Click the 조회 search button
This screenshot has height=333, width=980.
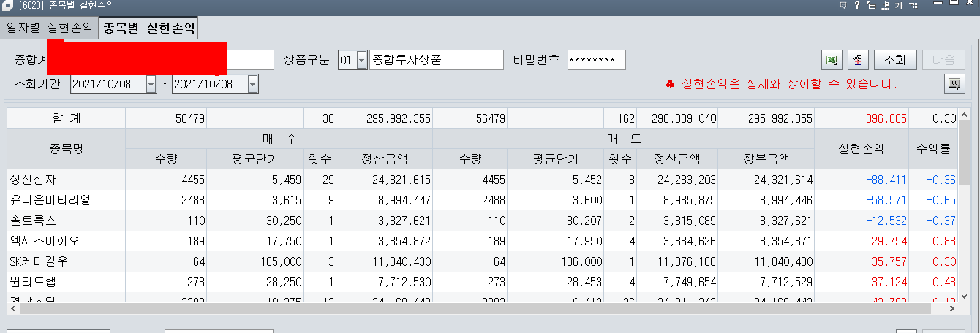(895, 59)
